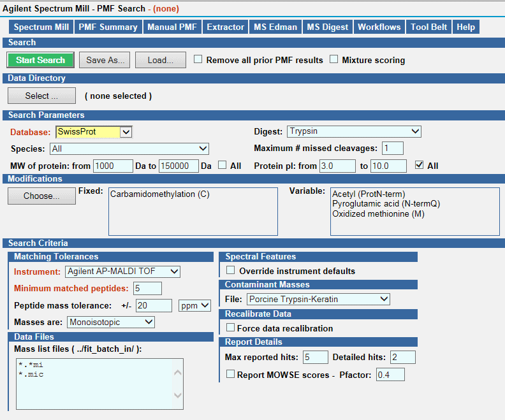Open the Database dropdown showing SwissProt
Image resolution: width=505 pixels, height=420 pixels.
94,132
